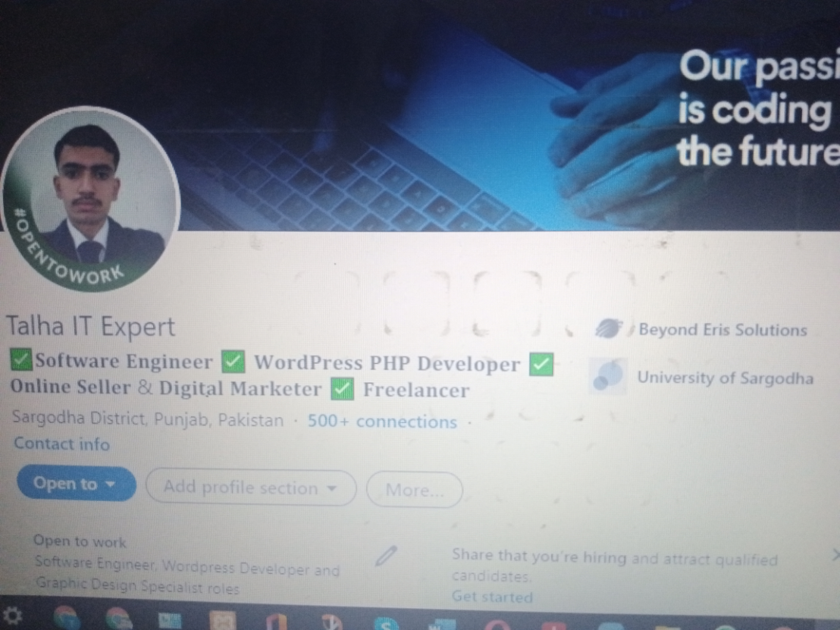Open Microsoft Office icon in taskbar
This screenshot has height=630, width=840.
point(275,622)
